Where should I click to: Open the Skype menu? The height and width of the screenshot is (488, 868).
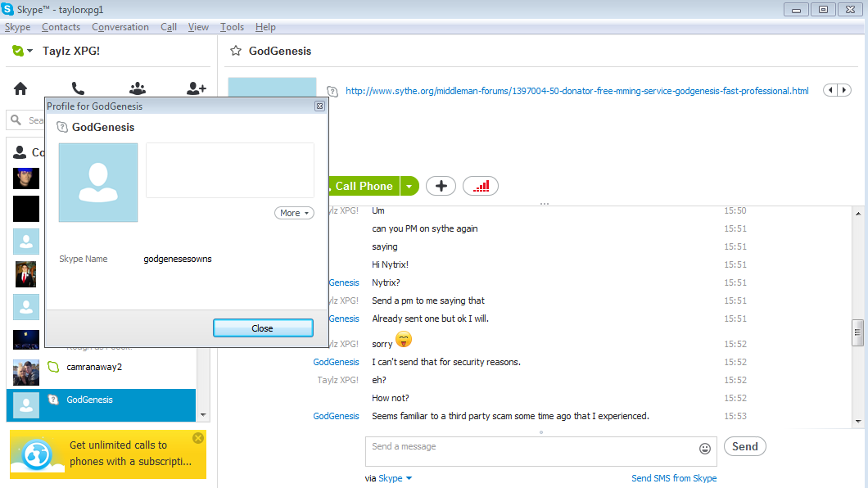click(18, 27)
